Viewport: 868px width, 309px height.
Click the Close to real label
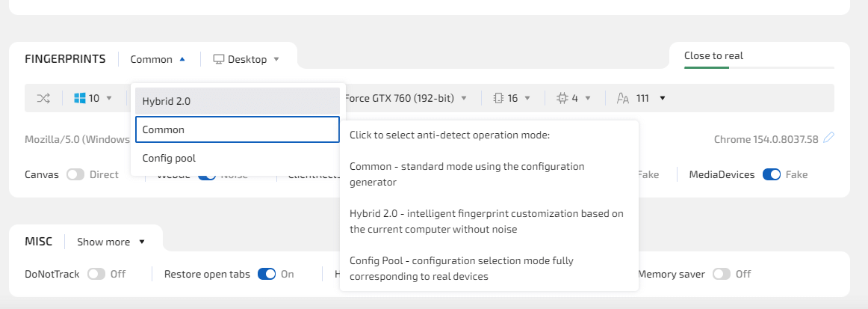coord(713,55)
